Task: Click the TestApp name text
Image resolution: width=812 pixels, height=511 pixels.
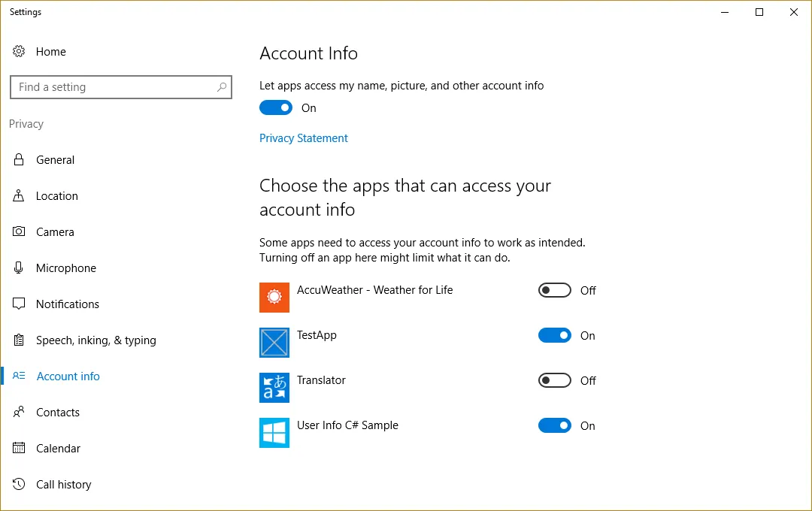Action: 317,335
